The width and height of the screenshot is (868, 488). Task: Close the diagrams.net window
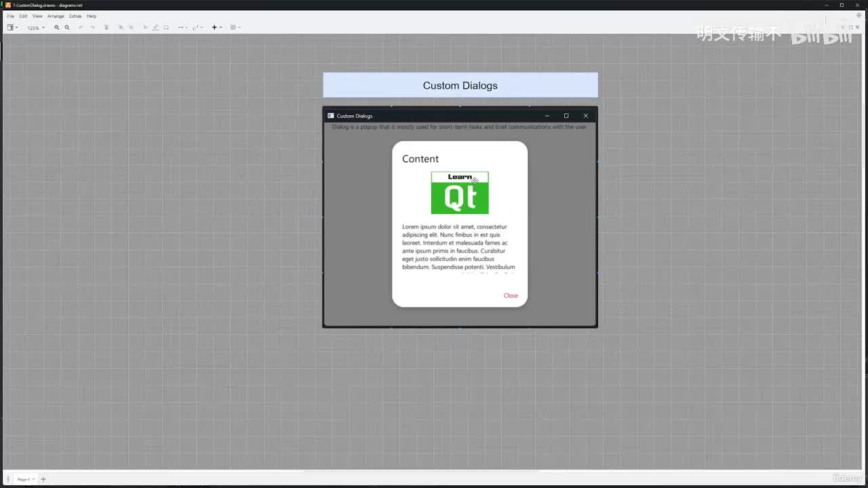click(859, 5)
